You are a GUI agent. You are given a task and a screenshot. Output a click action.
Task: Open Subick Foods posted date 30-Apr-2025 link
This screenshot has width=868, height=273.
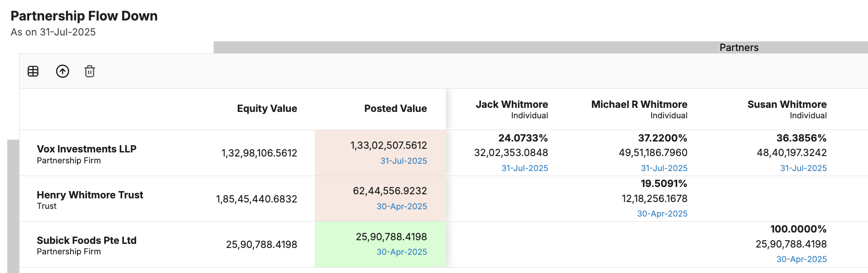tap(401, 252)
